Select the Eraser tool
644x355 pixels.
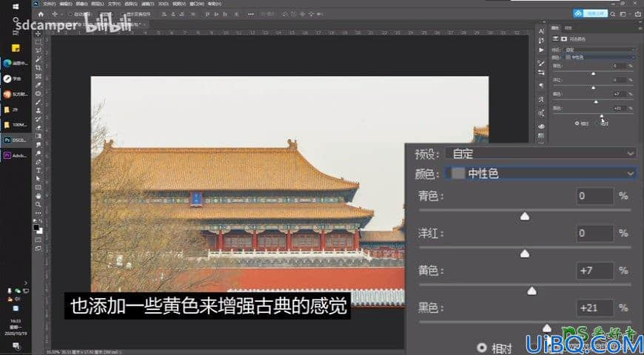[38, 128]
